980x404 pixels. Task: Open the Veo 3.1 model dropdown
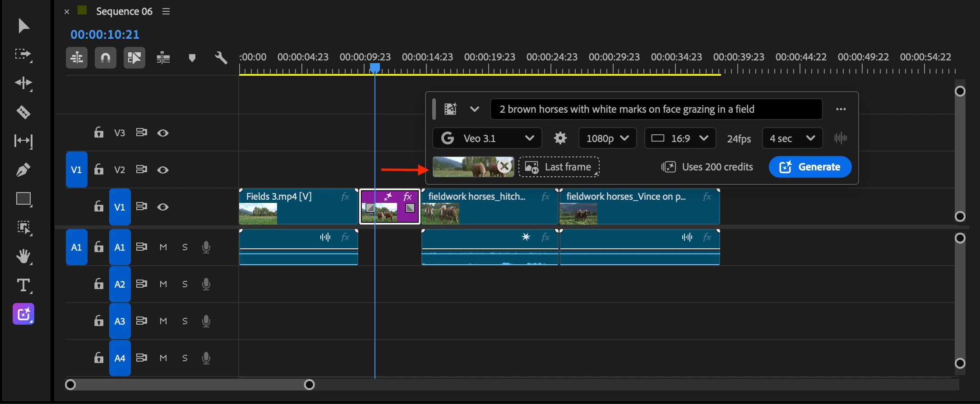(x=487, y=138)
